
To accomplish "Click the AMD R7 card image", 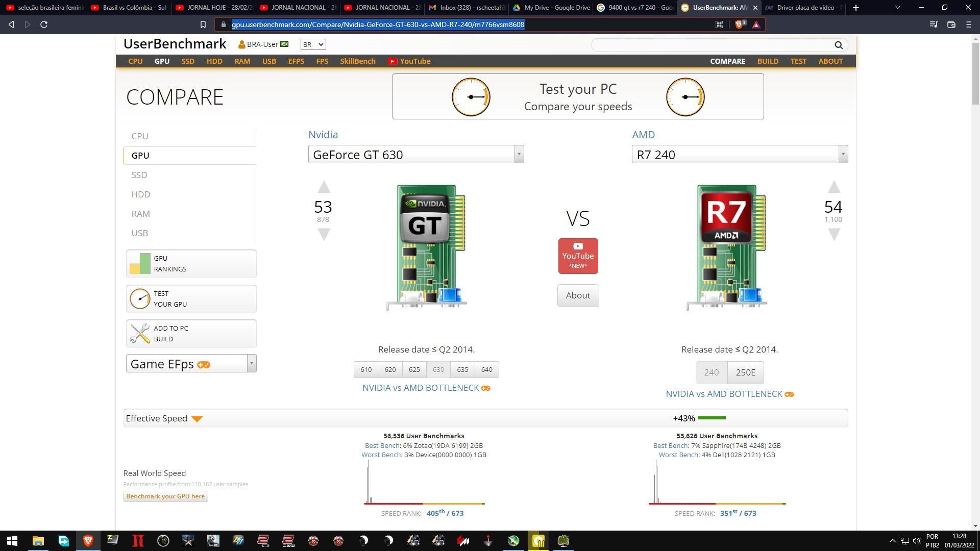I will 726,247.
